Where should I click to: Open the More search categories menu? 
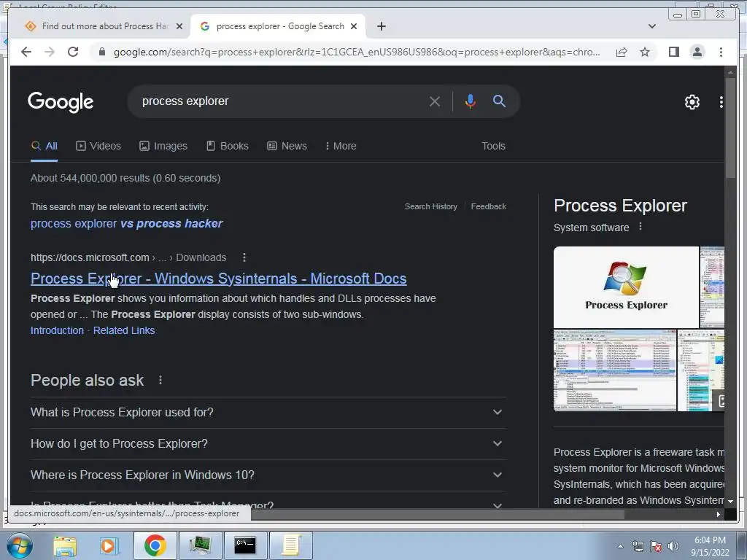coord(341,146)
